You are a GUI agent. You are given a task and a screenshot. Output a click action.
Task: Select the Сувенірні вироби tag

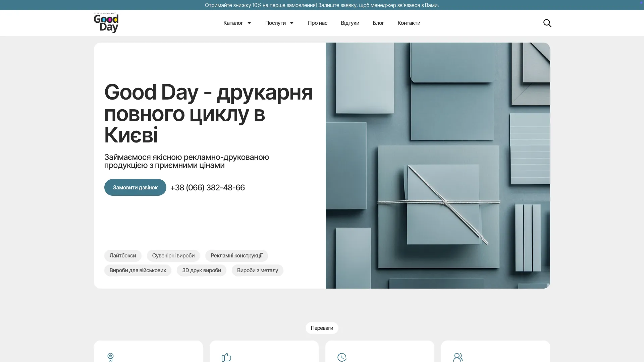[173, 255]
